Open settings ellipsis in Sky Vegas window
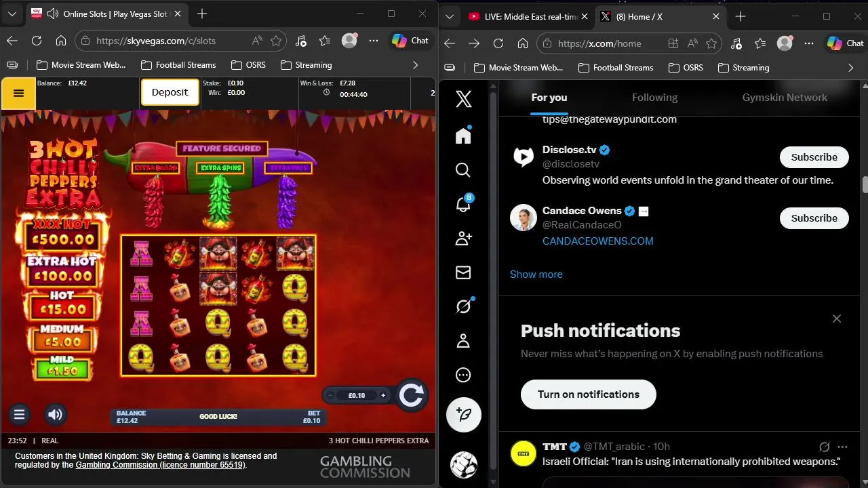This screenshot has width=868, height=488. pos(374,41)
